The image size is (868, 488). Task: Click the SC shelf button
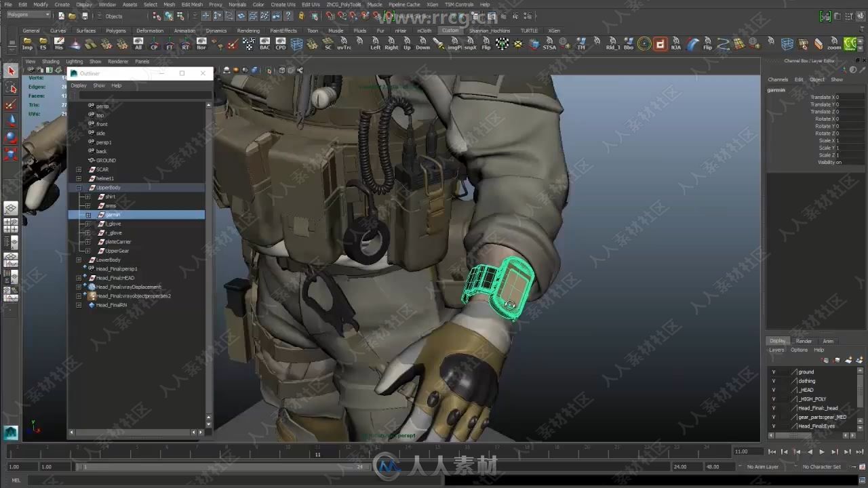pos(328,45)
